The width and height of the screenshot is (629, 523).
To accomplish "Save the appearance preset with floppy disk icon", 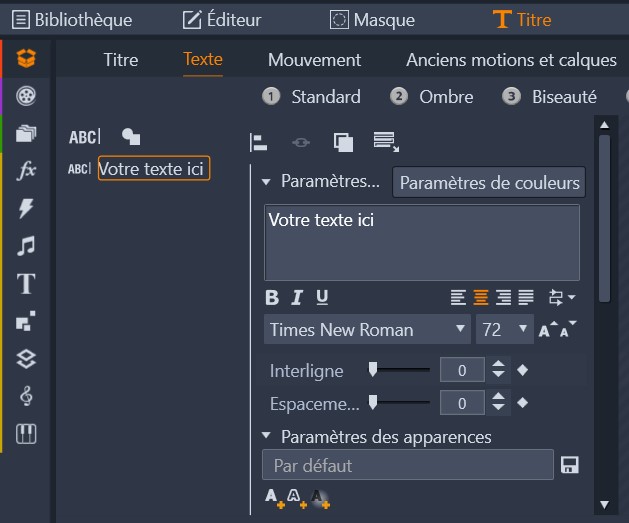I will click(570, 465).
